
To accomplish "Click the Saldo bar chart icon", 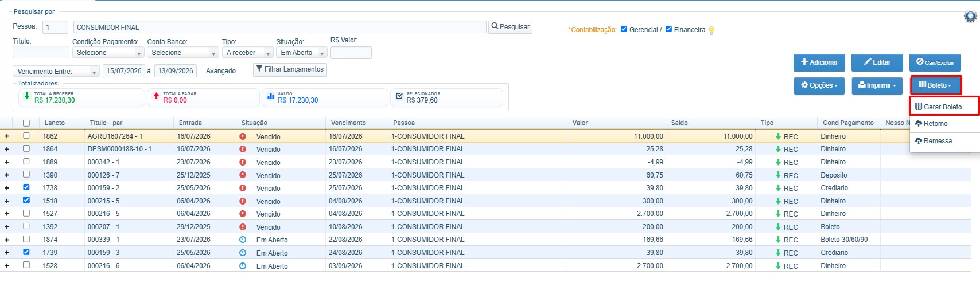I will point(270,96).
